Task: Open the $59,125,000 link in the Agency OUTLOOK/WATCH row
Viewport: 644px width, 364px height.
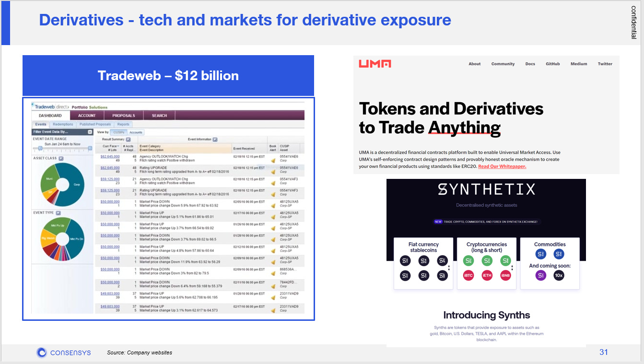Action: pos(110,179)
